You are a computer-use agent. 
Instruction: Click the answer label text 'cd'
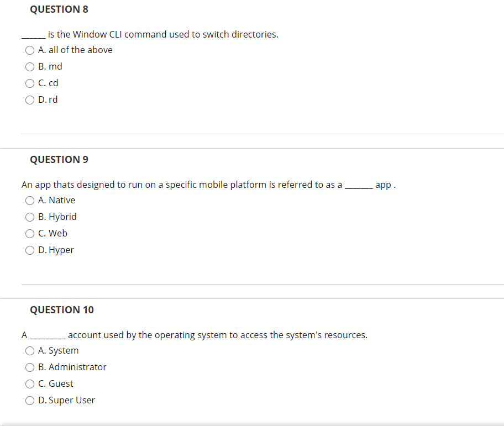pos(53,83)
